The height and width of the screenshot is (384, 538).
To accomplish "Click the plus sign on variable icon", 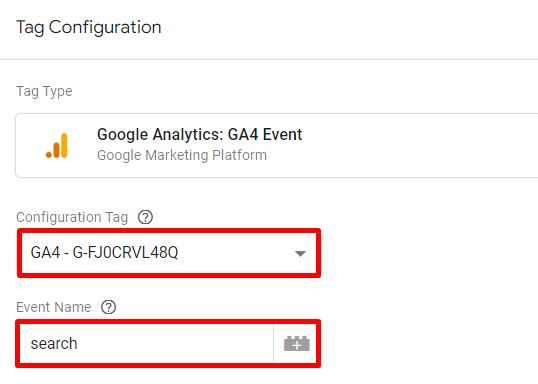I will 297,346.
